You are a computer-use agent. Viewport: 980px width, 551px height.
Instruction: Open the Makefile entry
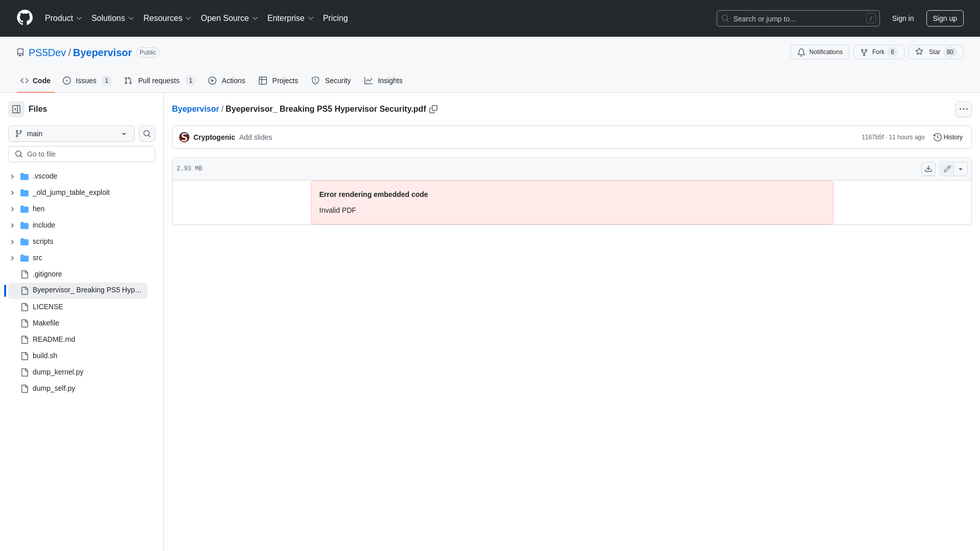coord(46,323)
